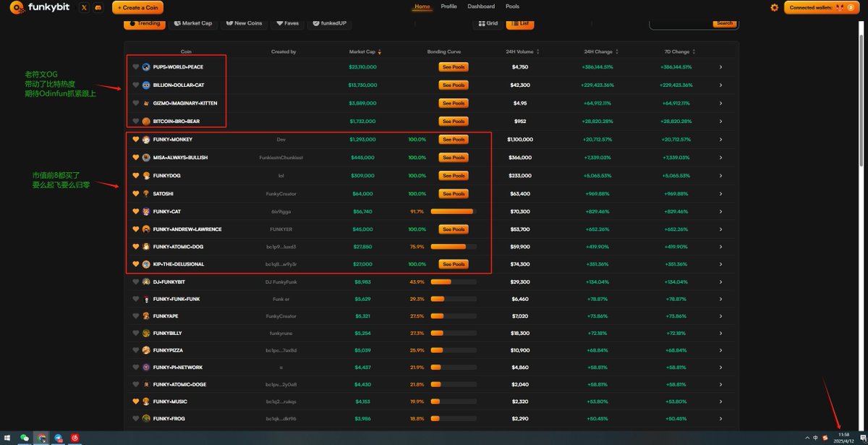The width and height of the screenshot is (868, 445).
Task: Open the orange settings gear icon
Action: click(x=775, y=7)
